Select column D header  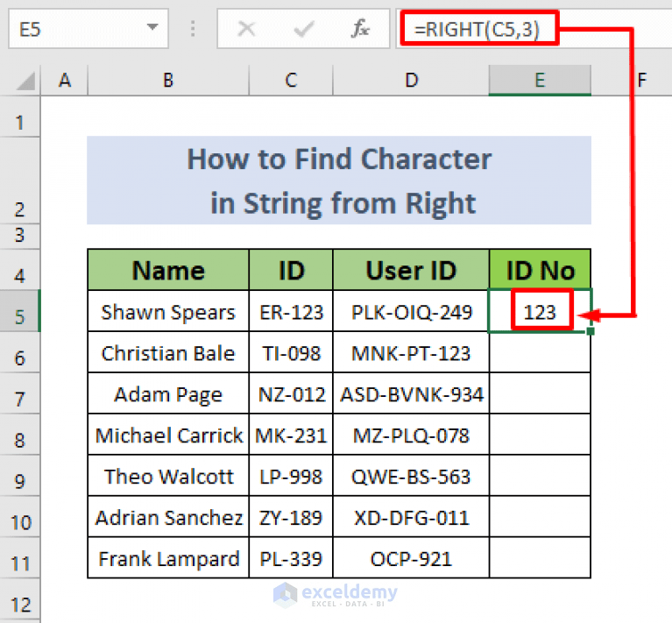411,80
